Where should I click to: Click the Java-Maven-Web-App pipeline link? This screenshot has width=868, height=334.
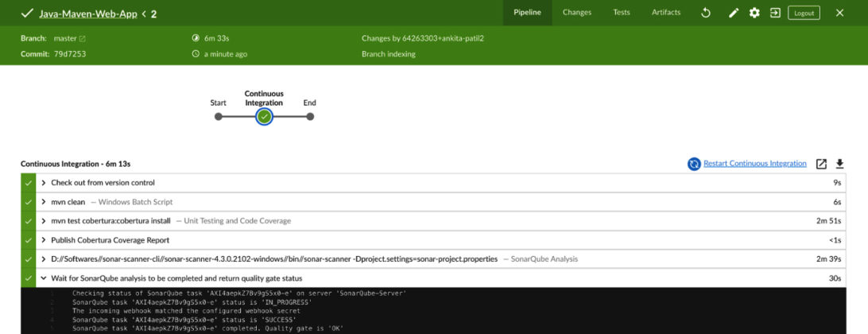(x=87, y=14)
